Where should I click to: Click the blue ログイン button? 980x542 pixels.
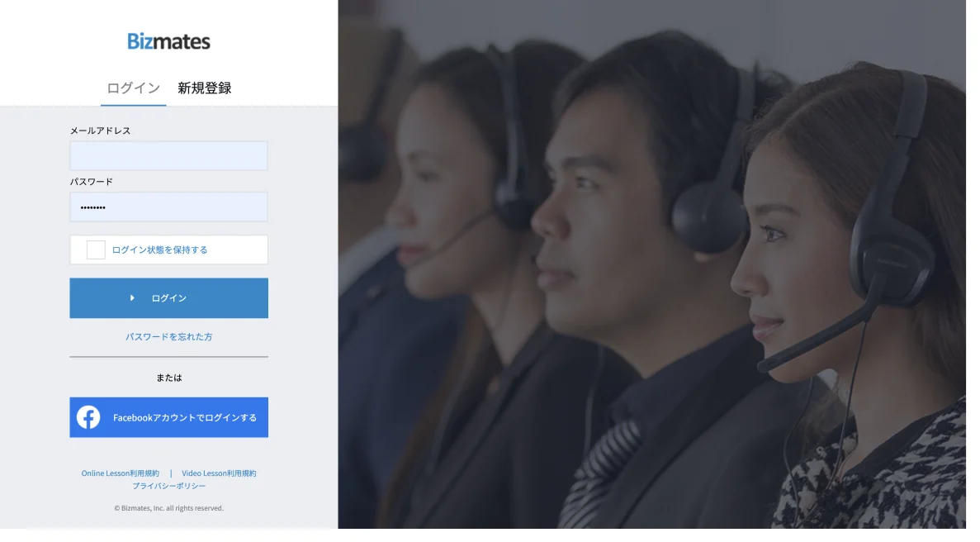click(168, 298)
